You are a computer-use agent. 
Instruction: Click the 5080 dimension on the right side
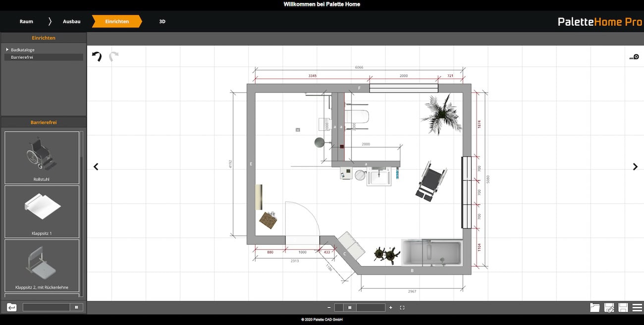pyautogui.click(x=487, y=179)
